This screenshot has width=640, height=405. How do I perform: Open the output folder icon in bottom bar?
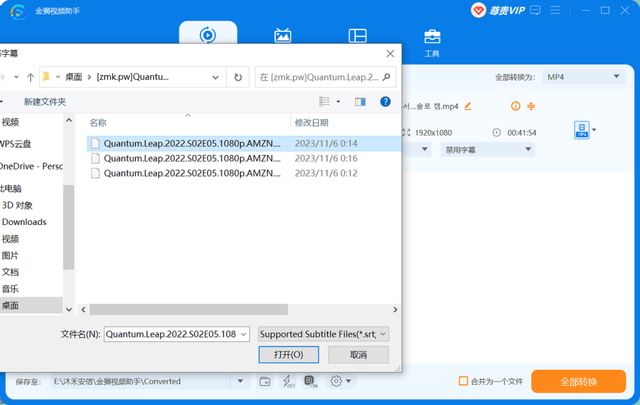pos(265,381)
